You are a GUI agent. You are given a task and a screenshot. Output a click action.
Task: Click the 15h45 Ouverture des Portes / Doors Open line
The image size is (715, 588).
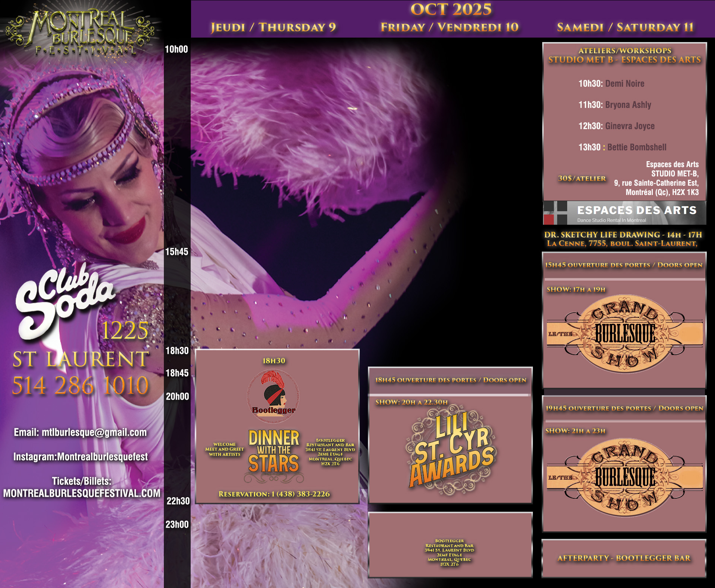pos(624,265)
